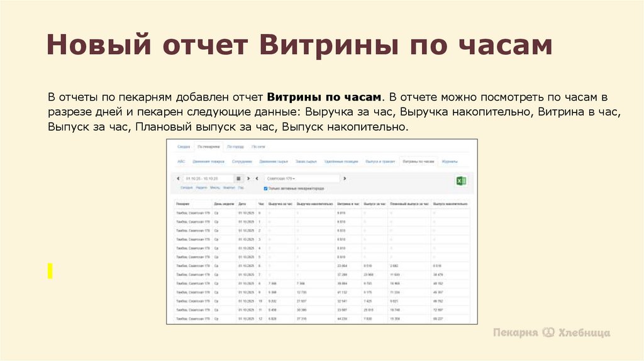Toggle only active bakeries/cities checkbox
The image size is (644, 361).
tap(265, 189)
